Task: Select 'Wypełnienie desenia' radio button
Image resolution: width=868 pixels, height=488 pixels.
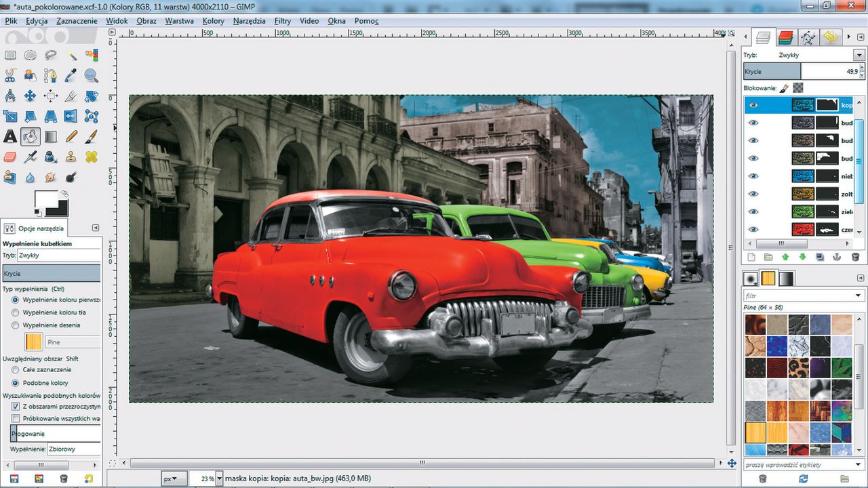Action: pyautogui.click(x=16, y=325)
